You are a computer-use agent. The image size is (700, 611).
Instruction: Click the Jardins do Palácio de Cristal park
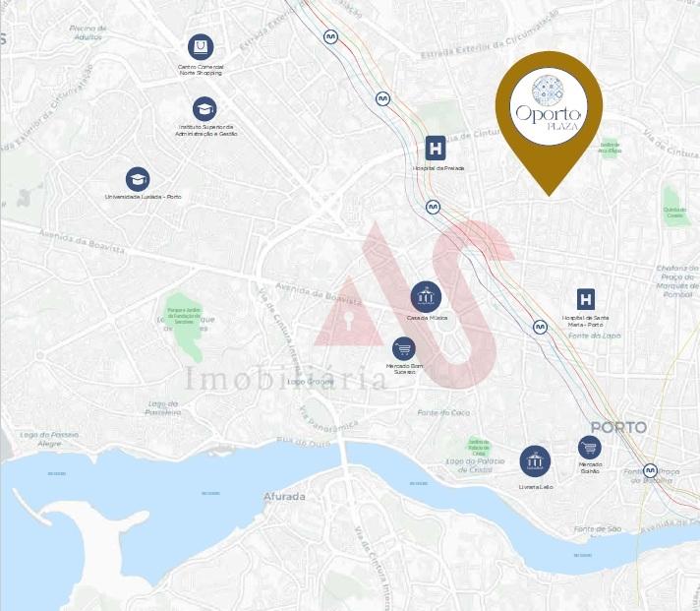coord(478,447)
